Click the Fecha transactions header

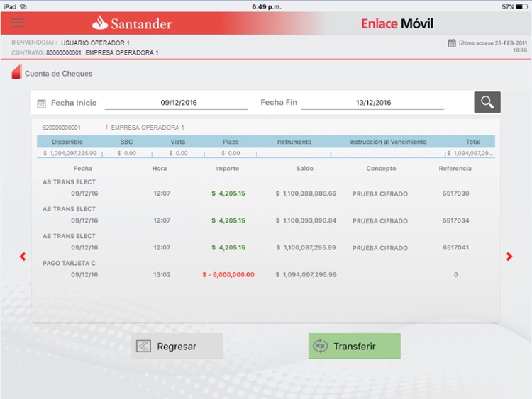point(83,168)
